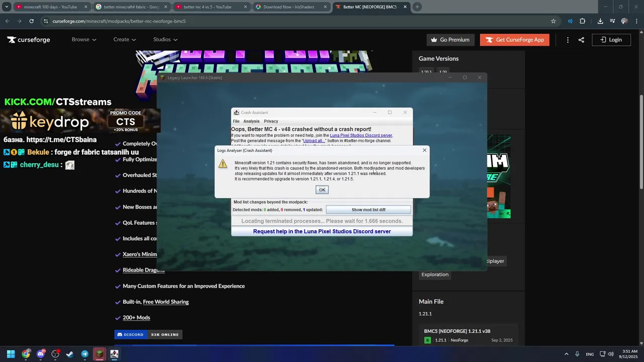This screenshot has height=362, width=644.
Task: Click the "Upload all..." link
Action: [314, 141]
